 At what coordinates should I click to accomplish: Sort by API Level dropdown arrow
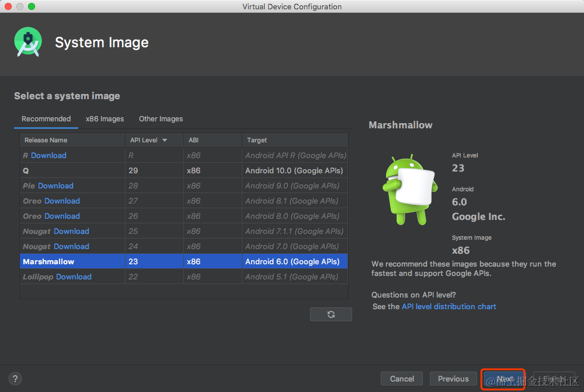[x=165, y=140]
